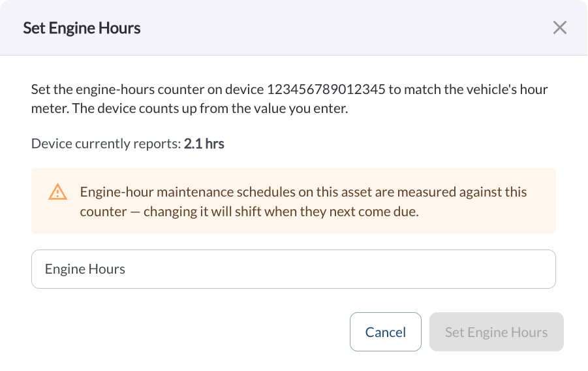This screenshot has height=371, width=588.
Task: Close the Set Engine Hours dialog
Action: (559, 27)
